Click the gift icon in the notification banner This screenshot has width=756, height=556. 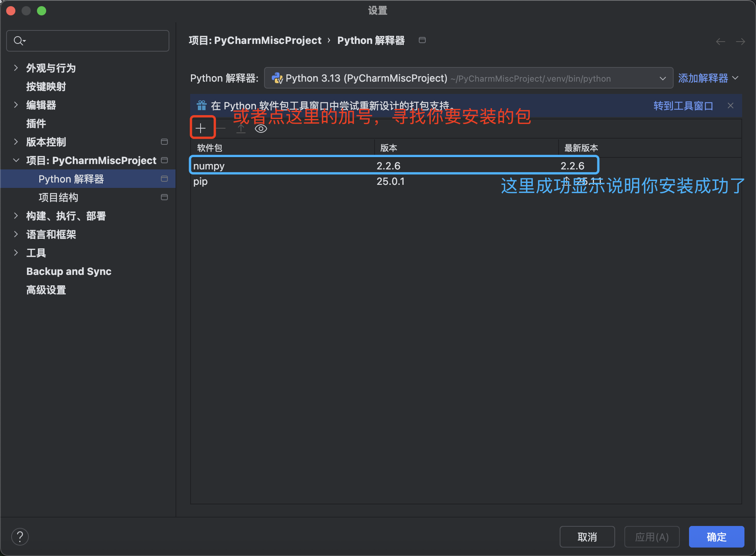[x=202, y=104]
